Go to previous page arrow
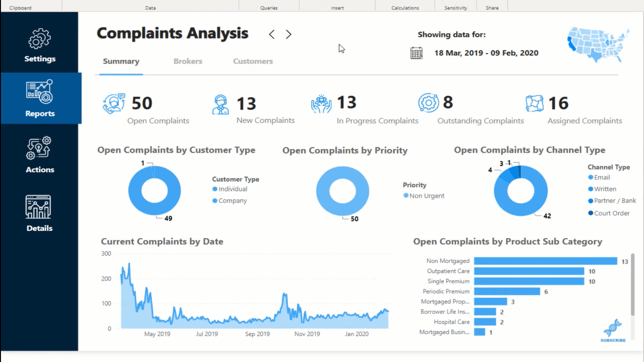Viewport: 644px width, 362px height. (272, 34)
